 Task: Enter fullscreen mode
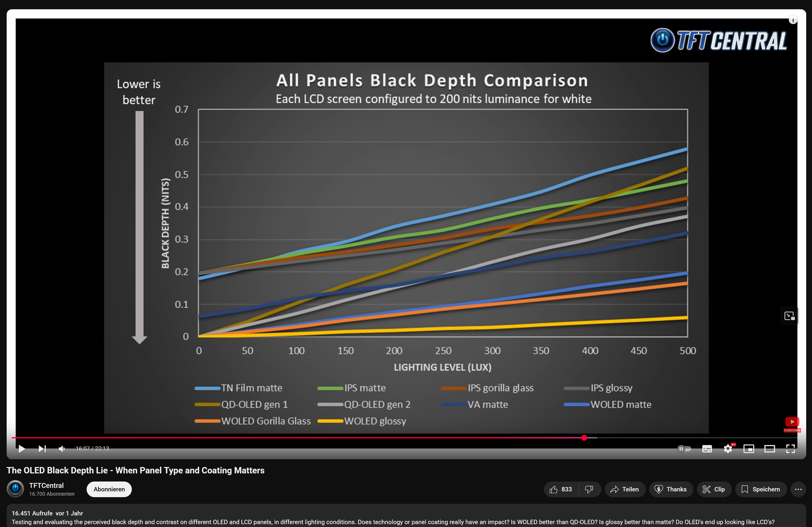791,448
